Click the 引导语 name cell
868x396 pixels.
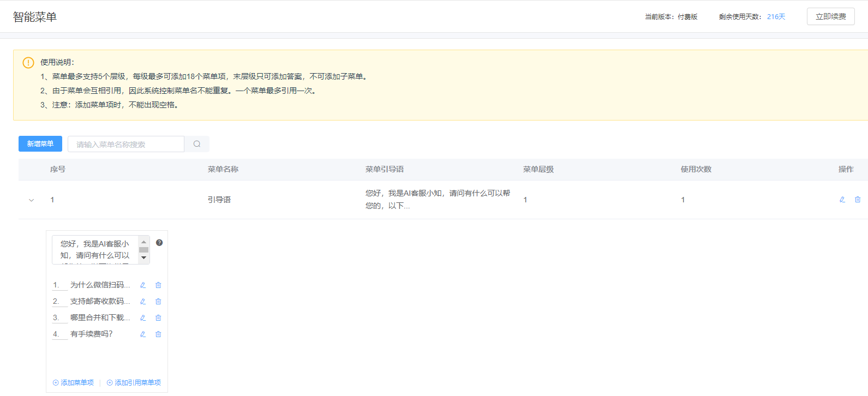tap(219, 200)
